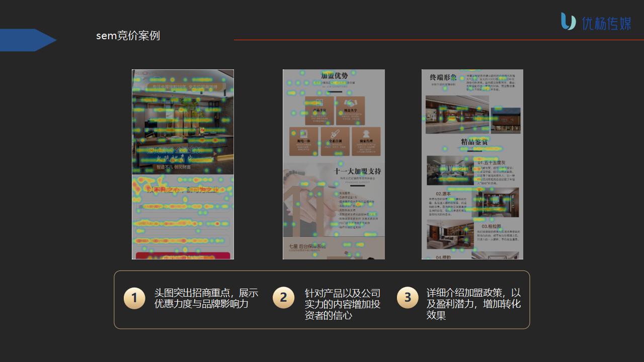Screen dimensions: 644x362
Task: Click the 03.柏拉图 label
Action: [x=492, y=226]
